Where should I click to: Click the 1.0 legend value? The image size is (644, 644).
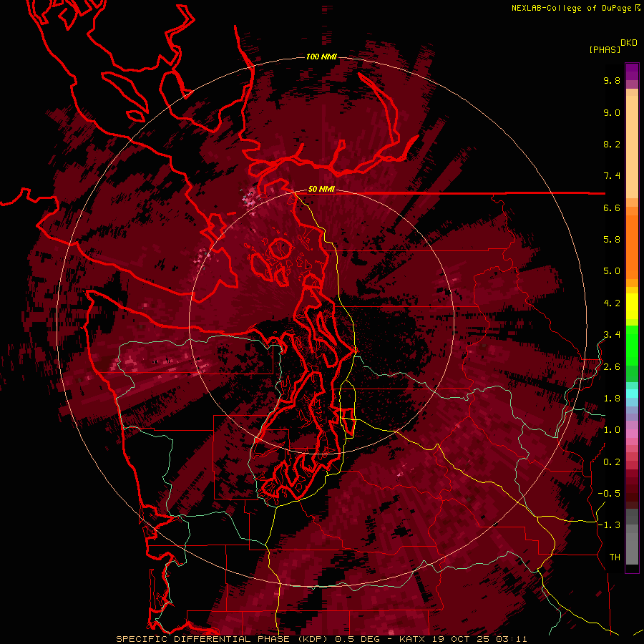612,430
